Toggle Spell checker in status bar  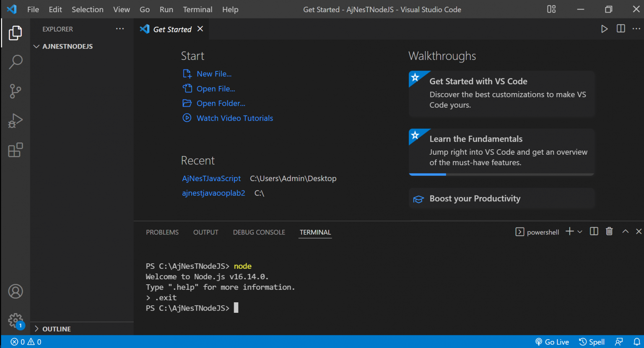pos(592,342)
